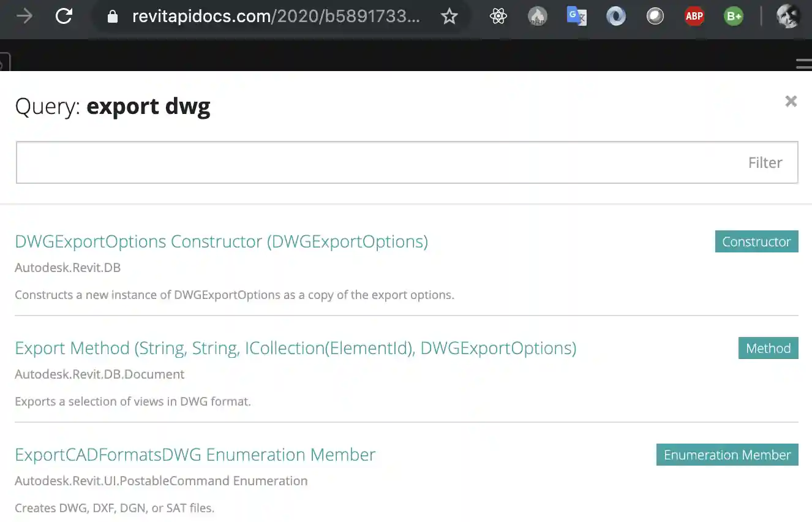
Task: Open the Chrome profile avatar
Action: coord(788,17)
